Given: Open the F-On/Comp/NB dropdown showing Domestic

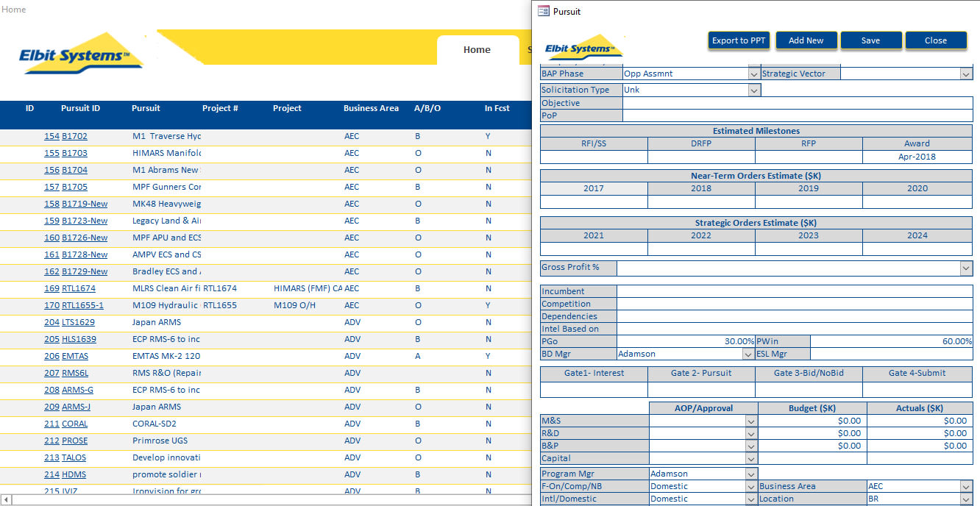Looking at the screenshot, I should (x=752, y=486).
